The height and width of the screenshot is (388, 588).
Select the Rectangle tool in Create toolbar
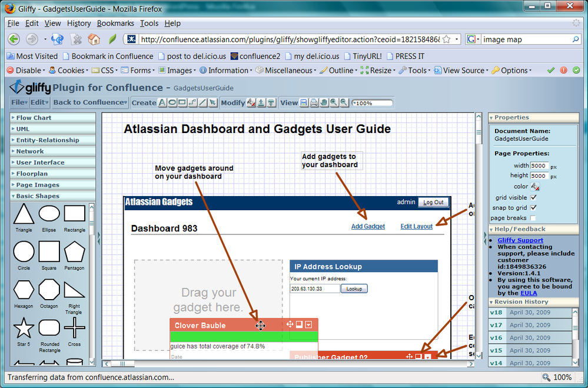[182, 102]
